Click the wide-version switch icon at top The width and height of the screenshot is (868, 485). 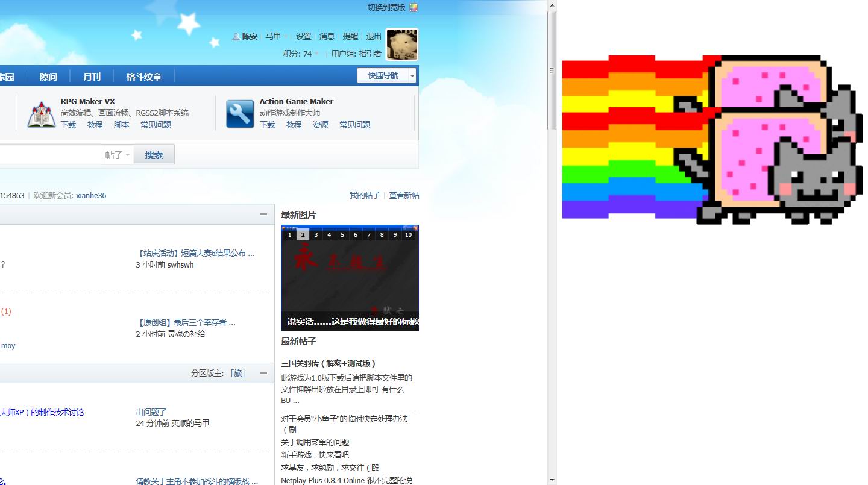(x=414, y=7)
